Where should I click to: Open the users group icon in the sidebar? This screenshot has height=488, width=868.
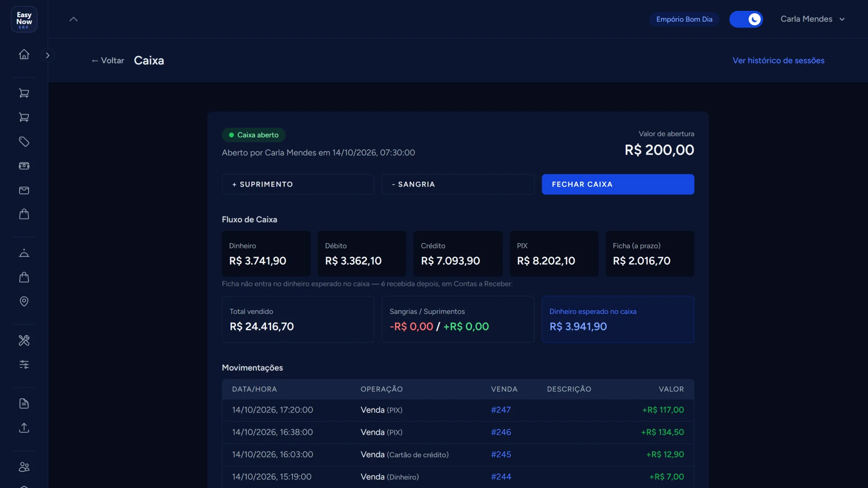[x=24, y=467]
